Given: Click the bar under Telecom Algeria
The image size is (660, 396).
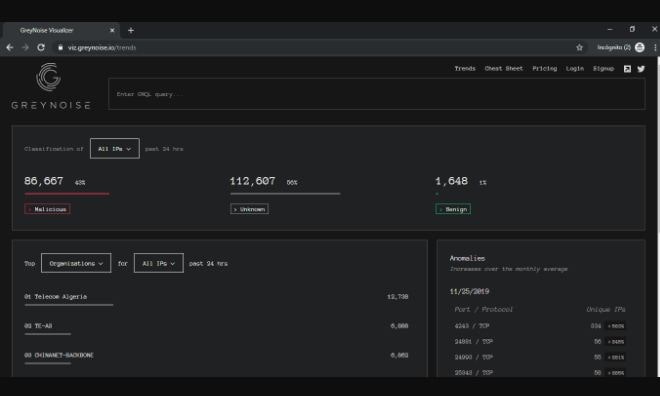Looking at the screenshot, I should [x=69, y=305].
